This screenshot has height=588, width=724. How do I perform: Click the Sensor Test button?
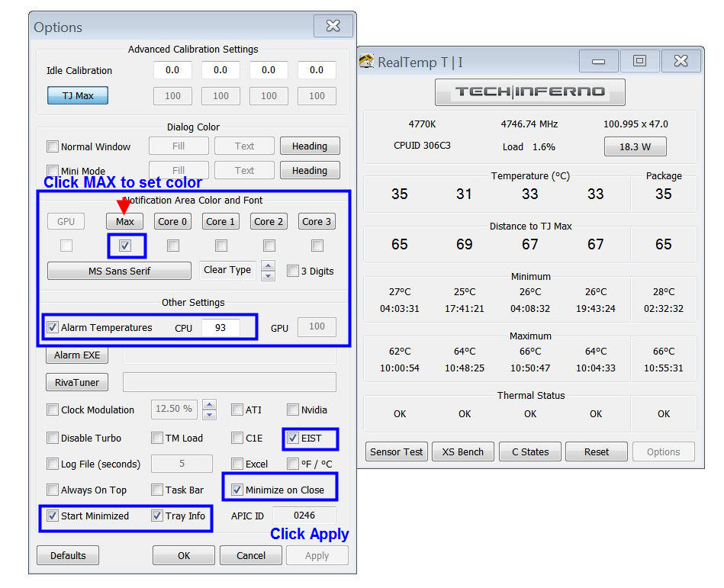coord(396,451)
